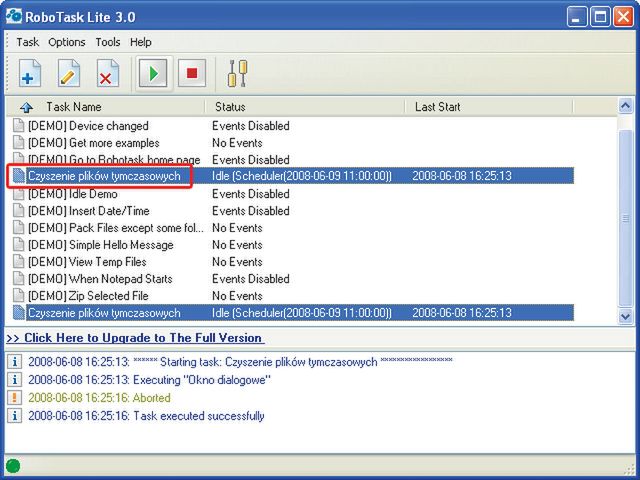640x480 pixels.
Task: Click the New Task toolbar icon
Action: pos(30,73)
